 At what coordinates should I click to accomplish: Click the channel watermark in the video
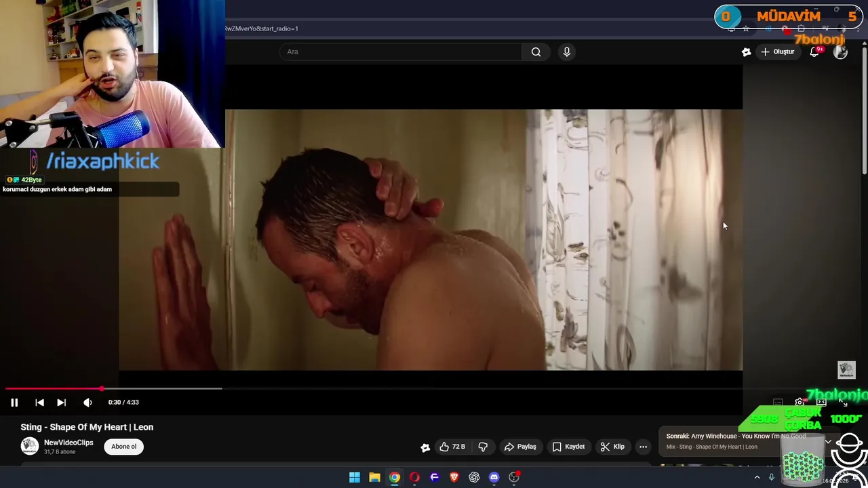click(846, 369)
